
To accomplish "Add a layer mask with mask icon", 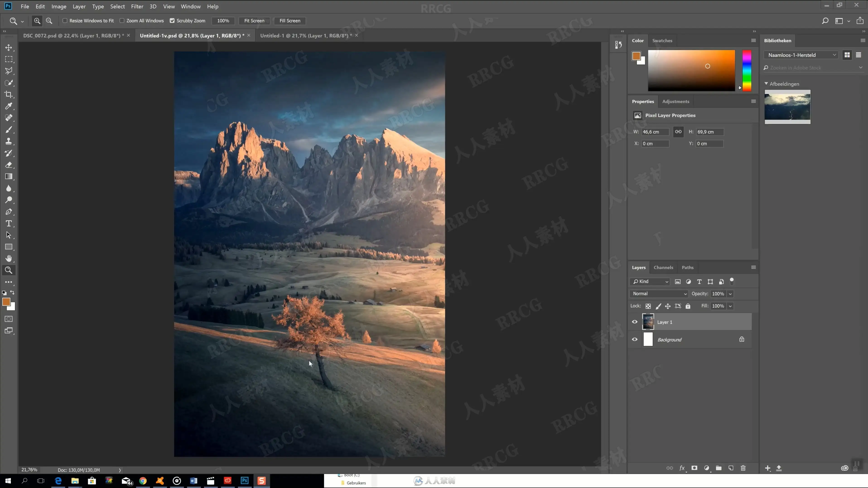I will pos(694,468).
